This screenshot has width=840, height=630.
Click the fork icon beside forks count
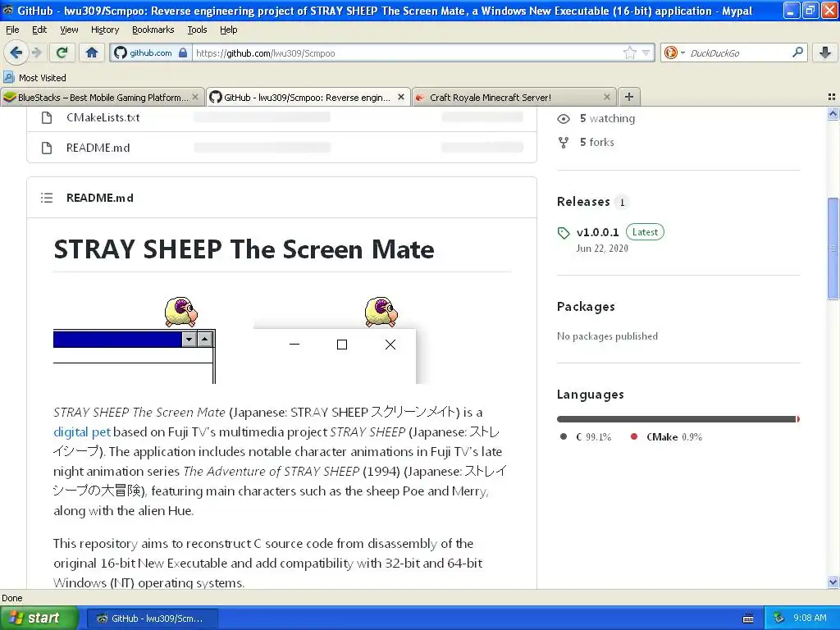click(564, 143)
